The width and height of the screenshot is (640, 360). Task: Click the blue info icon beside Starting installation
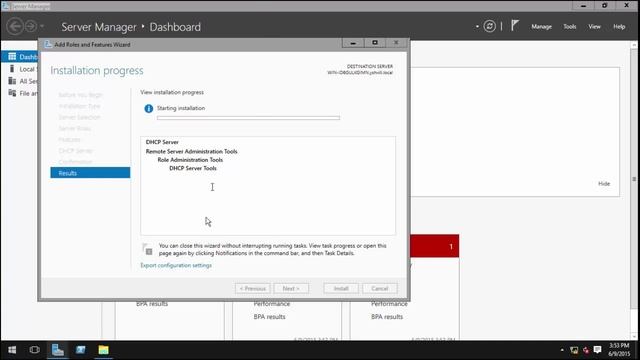point(149,109)
